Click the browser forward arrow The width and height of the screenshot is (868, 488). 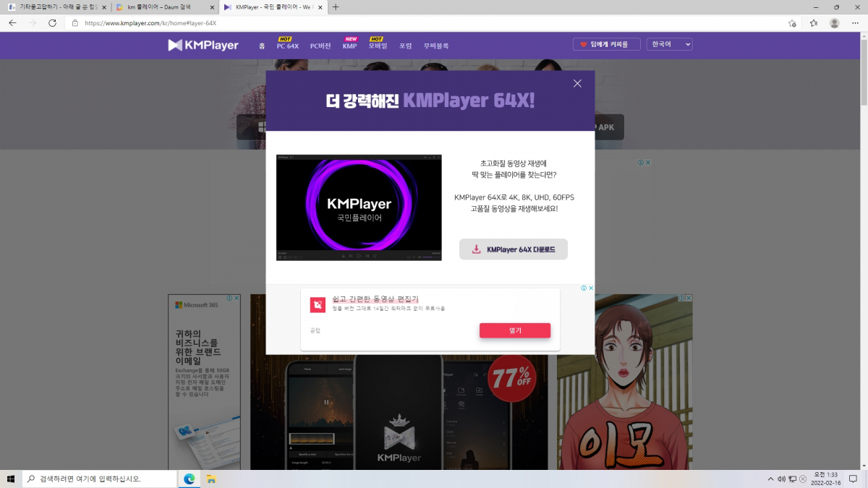pos(33,22)
